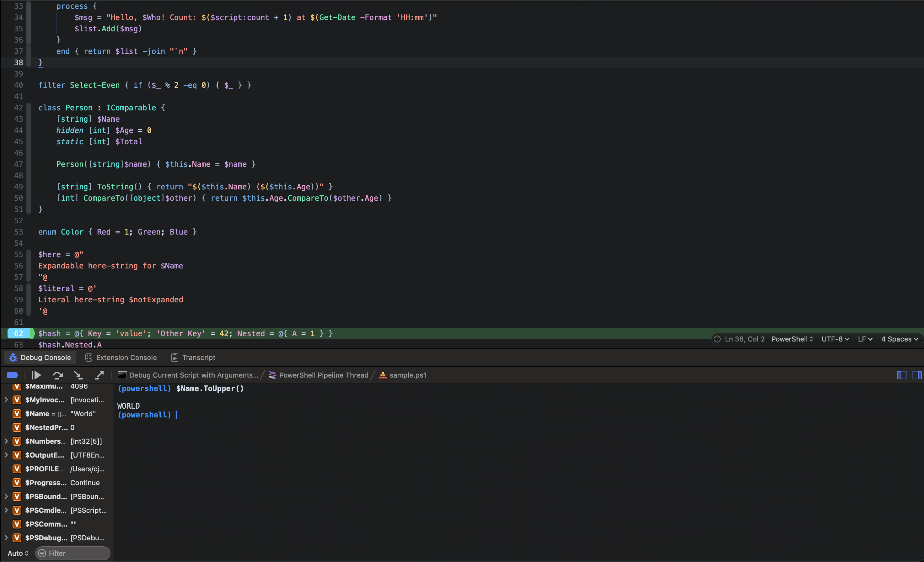This screenshot has height=562, width=924.
Task: Toggle the right debug pane layout button
Action: click(x=917, y=375)
